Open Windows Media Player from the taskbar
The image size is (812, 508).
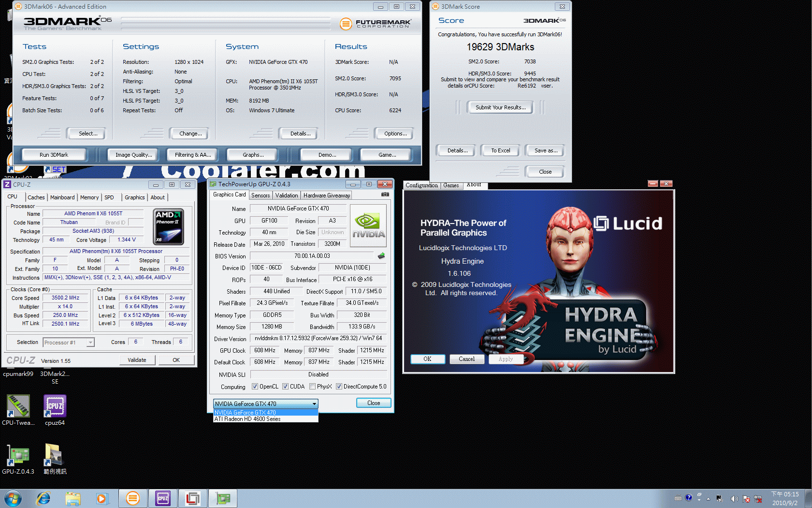(x=101, y=498)
